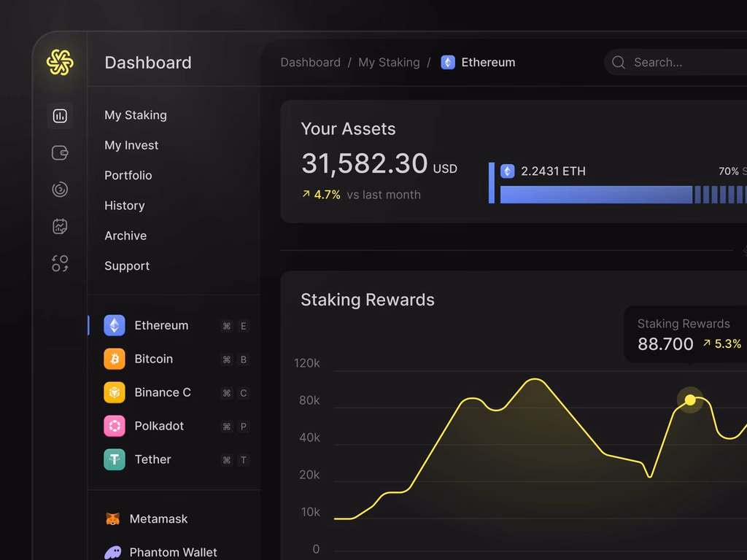This screenshot has width=747, height=560.
Task: Open the Support menu item
Action: tap(127, 265)
